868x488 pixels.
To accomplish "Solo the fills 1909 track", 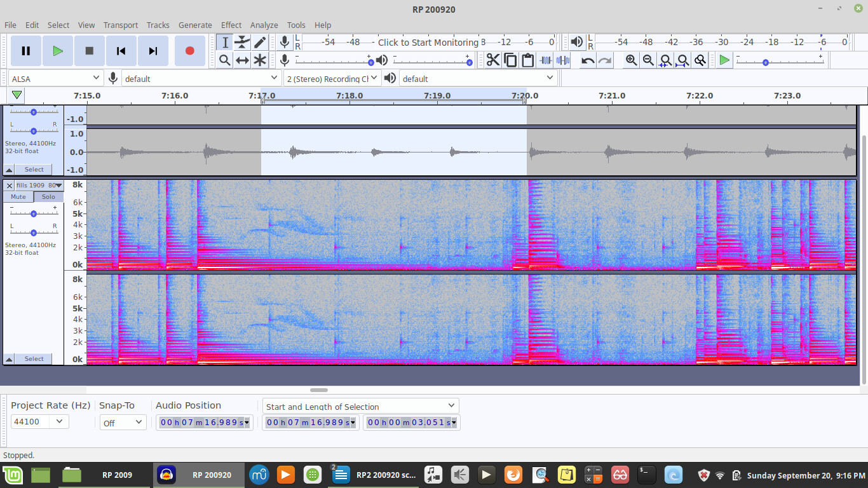I will click(x=48, y=197).
